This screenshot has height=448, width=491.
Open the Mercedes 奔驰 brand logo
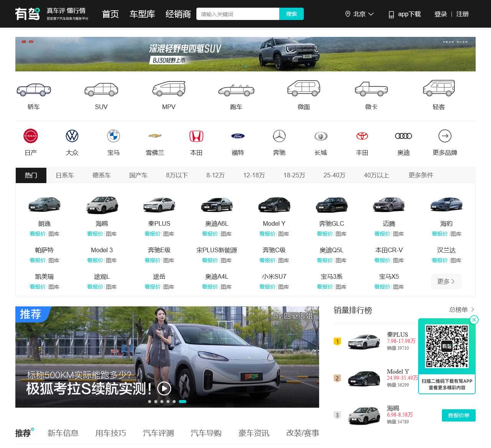279,136
